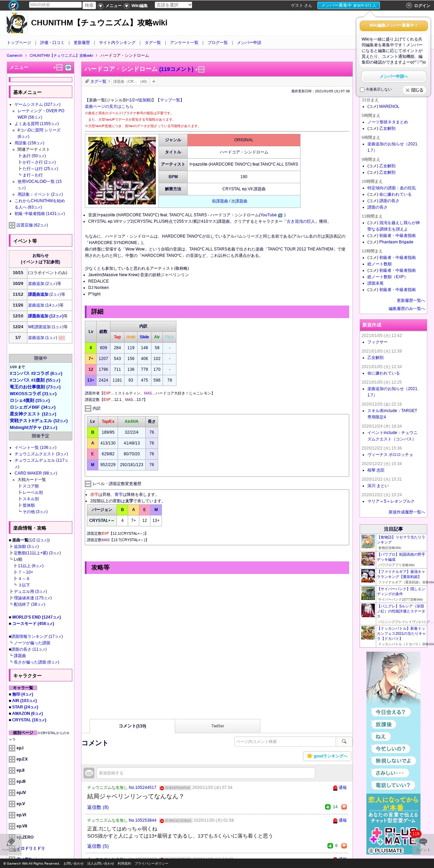
Task: Click the floating page edit pencil icon
Action: (10, 844)
